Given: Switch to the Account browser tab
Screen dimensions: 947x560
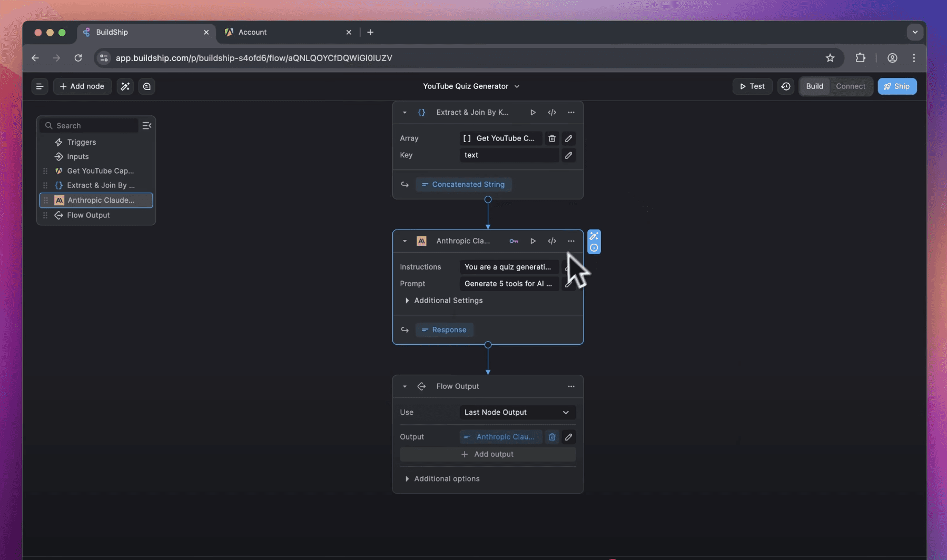Looking at the screenshot, I should click(289, 32).
